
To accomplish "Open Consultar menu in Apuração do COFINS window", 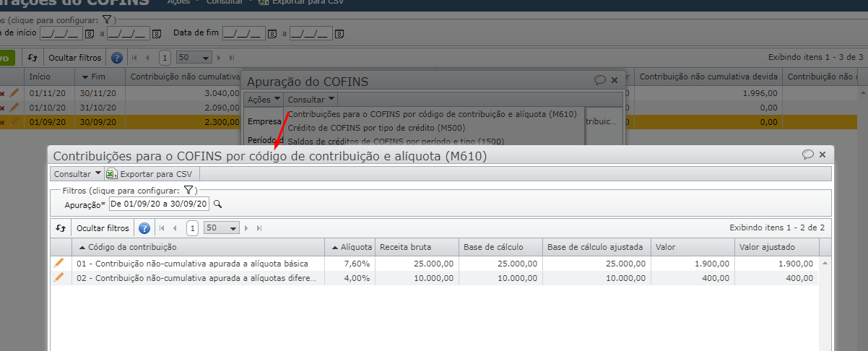I will click(x=311, y=99).
